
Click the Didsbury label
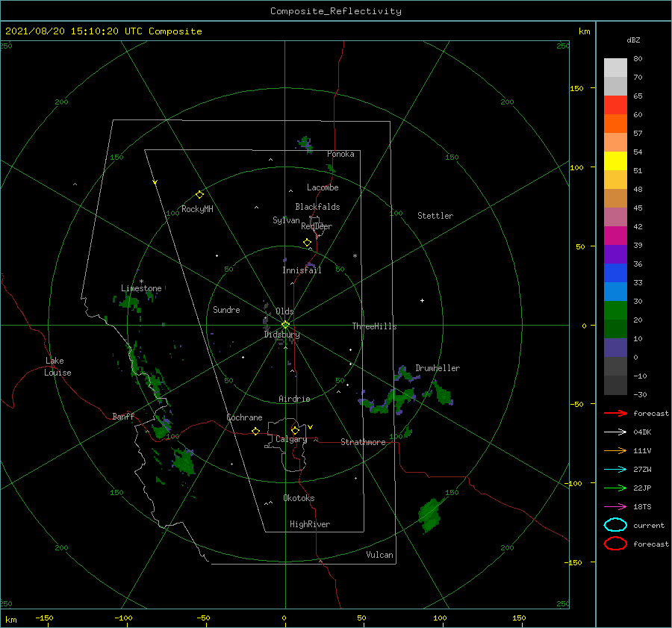pyautogui.click(x=281, y=335)
